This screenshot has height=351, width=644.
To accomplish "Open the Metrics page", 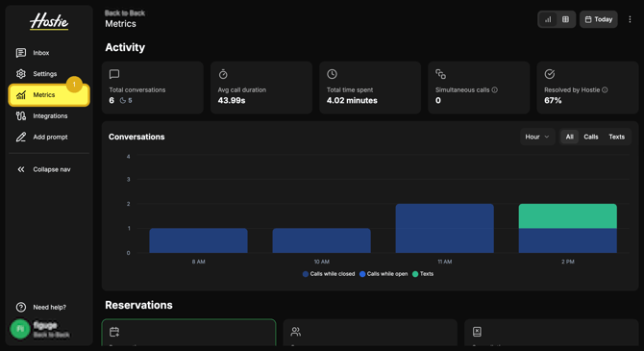I will 49,95.
